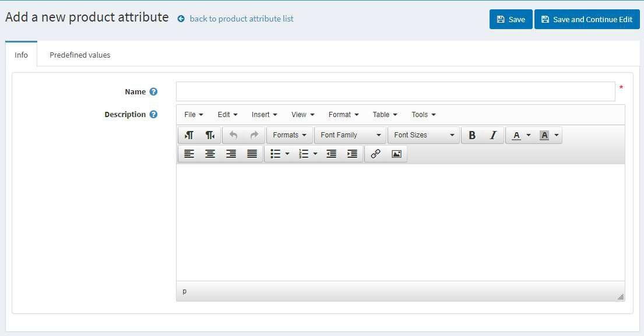Click the Name field help icon
This screenshot has width=644, height=336.
click(x=153, y=92)
